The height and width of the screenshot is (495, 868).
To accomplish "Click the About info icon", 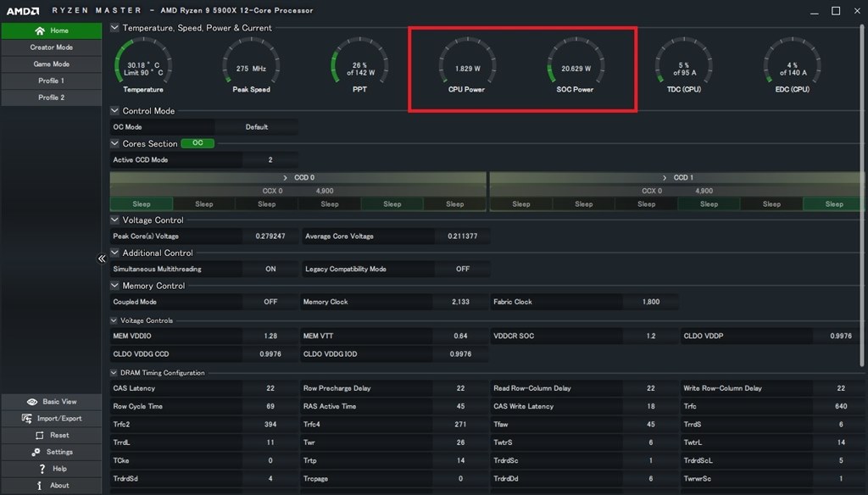I will tap(39, 486).
